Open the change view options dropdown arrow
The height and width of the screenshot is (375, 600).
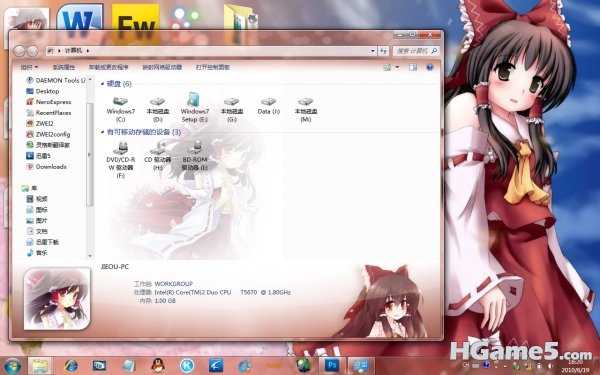point(397,67)
